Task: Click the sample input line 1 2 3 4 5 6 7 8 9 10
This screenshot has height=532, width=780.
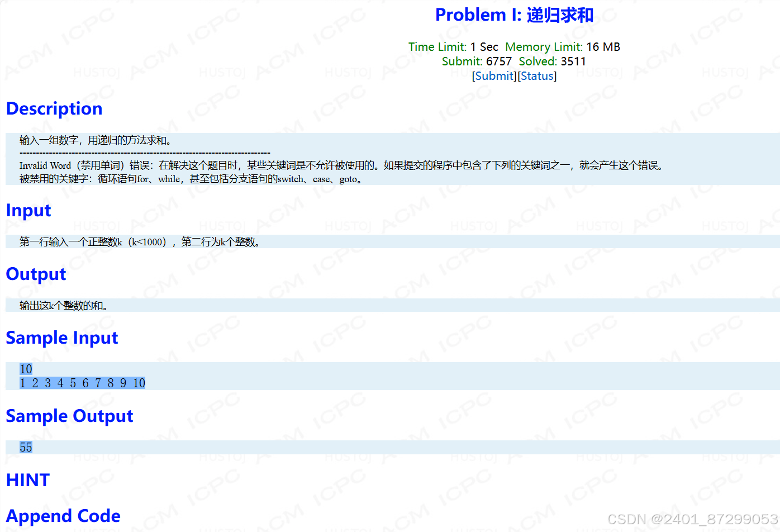Action: click(82, 383)
